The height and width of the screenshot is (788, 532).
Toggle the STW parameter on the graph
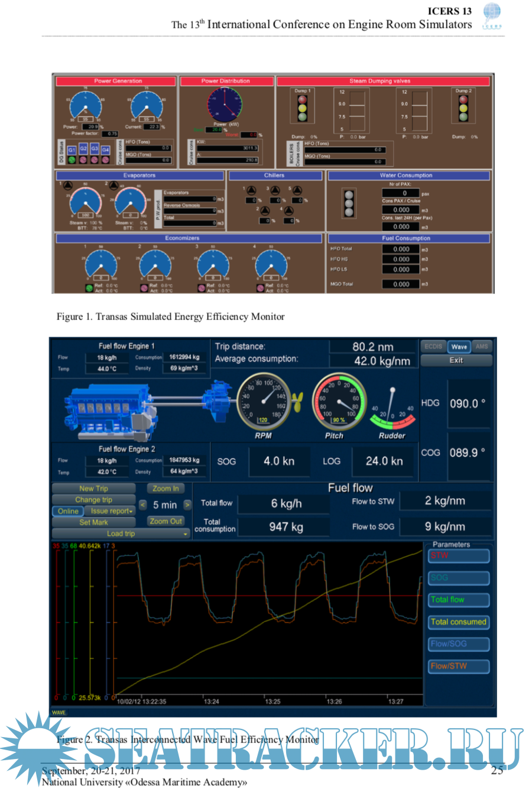pos(459,556)
